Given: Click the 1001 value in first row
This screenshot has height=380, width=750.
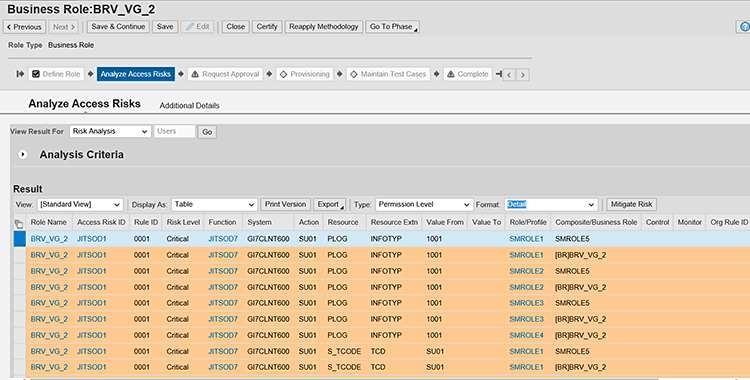Looking at the screenshot, I should click(x=434, y=239).
